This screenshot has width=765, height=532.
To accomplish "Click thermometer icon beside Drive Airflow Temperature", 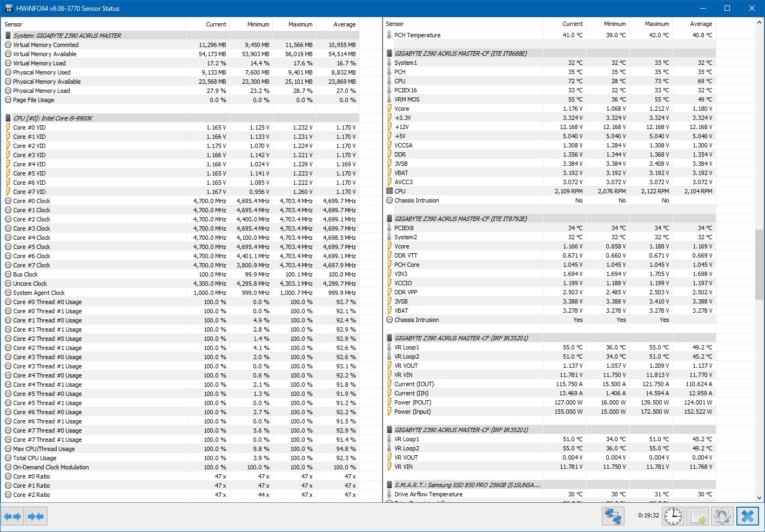I will click(389, 494).
